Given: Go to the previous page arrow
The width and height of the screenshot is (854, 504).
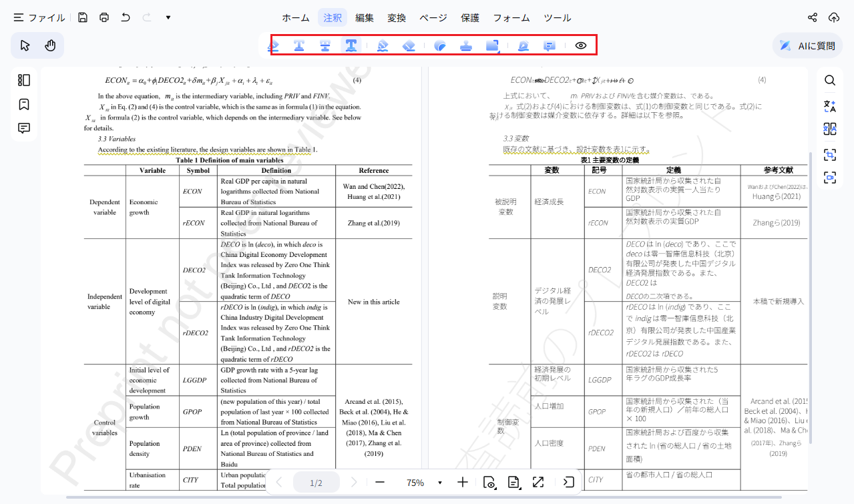Looking at the screenshot, I should (x=279, y=482).
